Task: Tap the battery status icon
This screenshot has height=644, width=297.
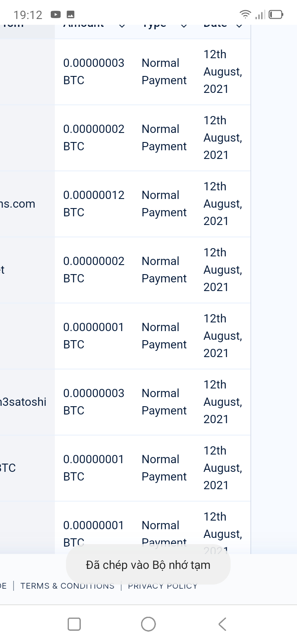Action: [276, 15]
